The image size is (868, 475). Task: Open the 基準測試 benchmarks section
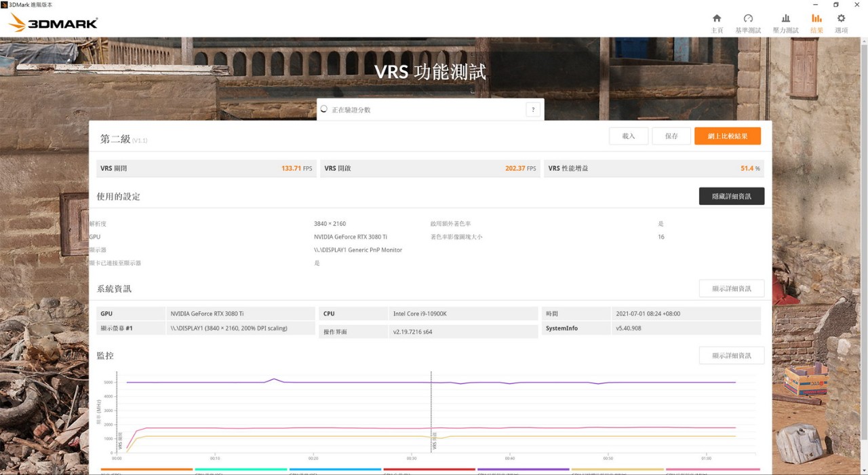pyautogui.click(x=748, y=23)
